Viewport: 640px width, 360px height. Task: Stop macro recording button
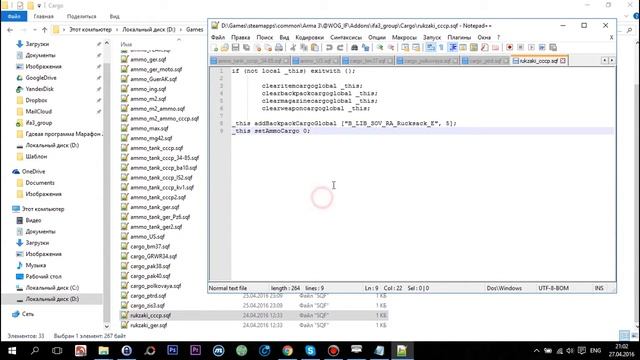point(520,48)
